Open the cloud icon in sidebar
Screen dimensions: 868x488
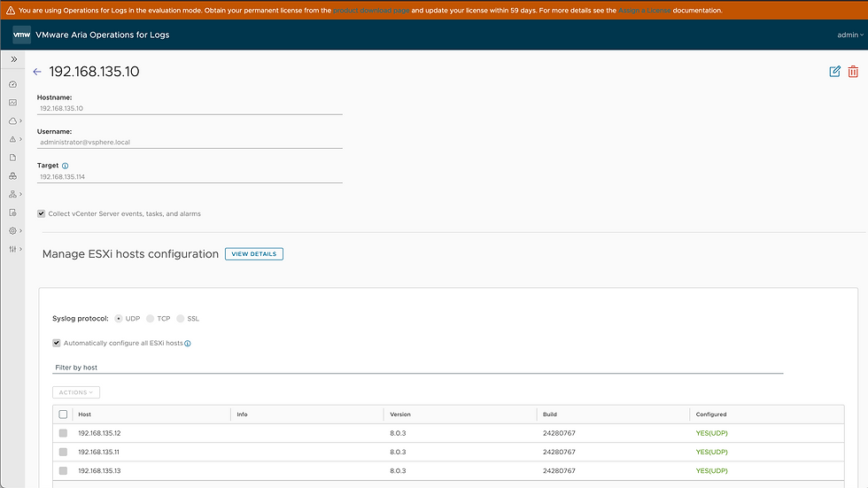point(12,120)
